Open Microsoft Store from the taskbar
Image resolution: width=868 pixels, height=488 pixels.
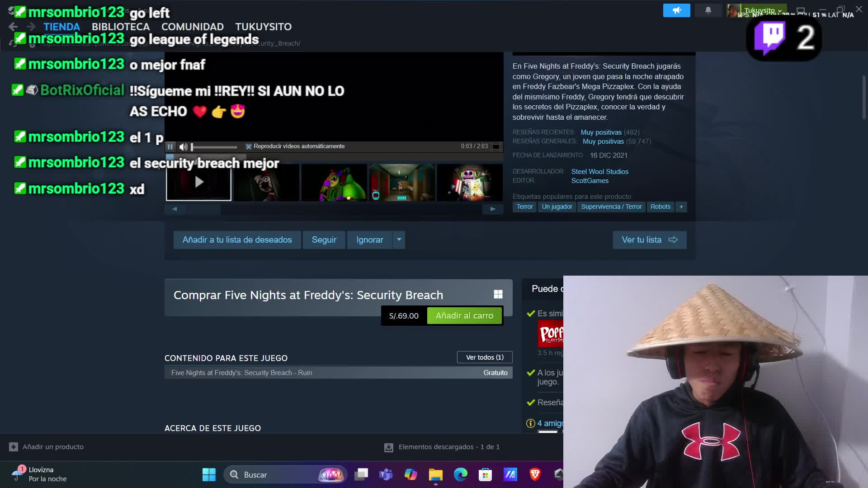[x=486, y=474]
